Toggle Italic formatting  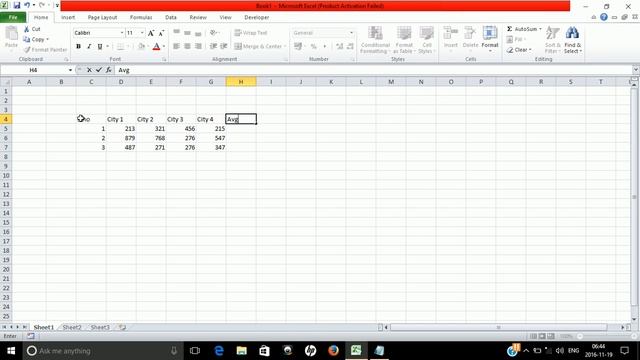coord(89,47)
